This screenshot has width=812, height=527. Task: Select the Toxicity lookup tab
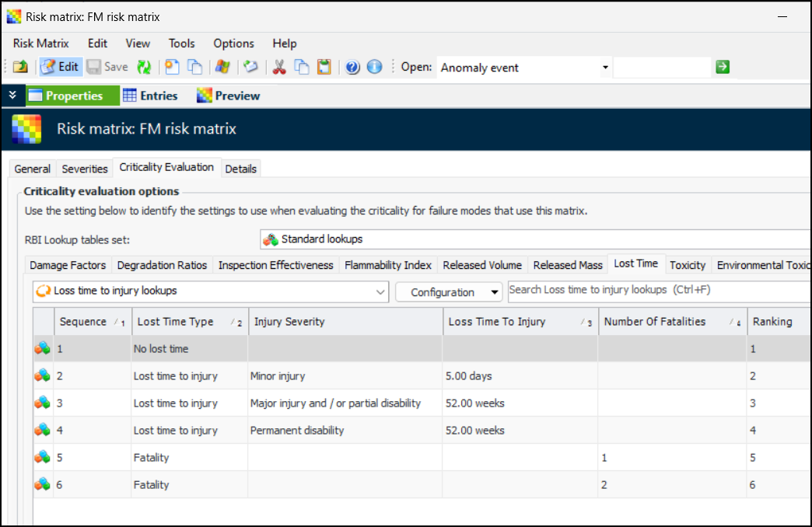pos(688,265)
